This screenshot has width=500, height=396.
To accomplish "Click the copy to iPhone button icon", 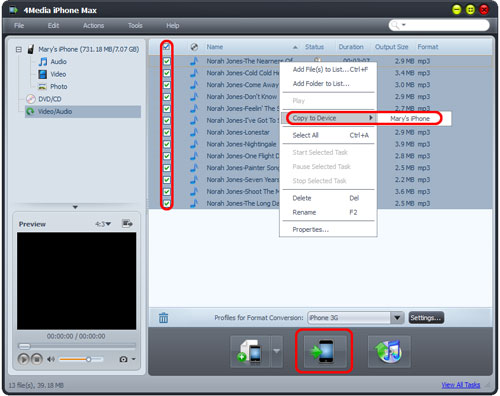I will click(324, 351).
